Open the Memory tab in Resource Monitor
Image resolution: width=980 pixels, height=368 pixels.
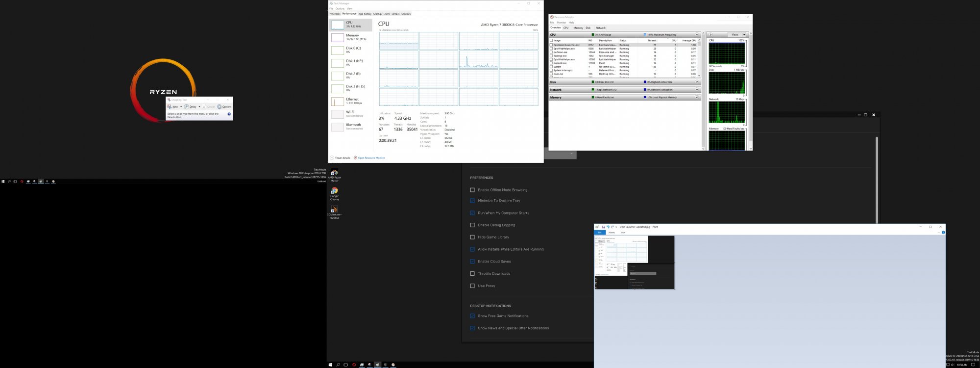tap(578, 28)
